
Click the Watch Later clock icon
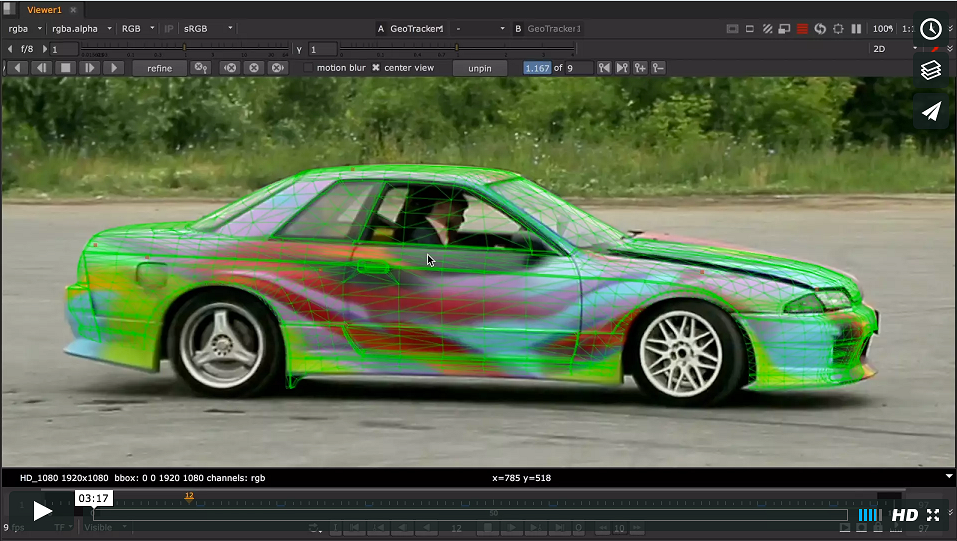tap(931, 29)
